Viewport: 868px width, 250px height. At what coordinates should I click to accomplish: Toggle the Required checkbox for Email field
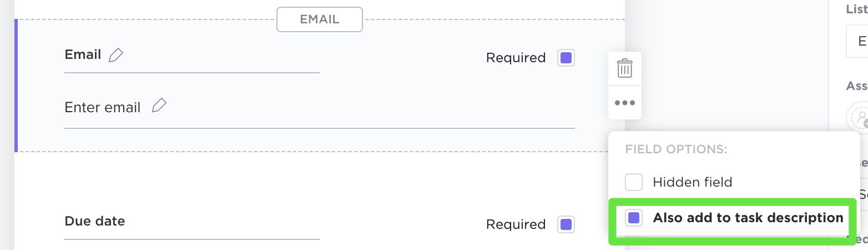tap(566, 58)
